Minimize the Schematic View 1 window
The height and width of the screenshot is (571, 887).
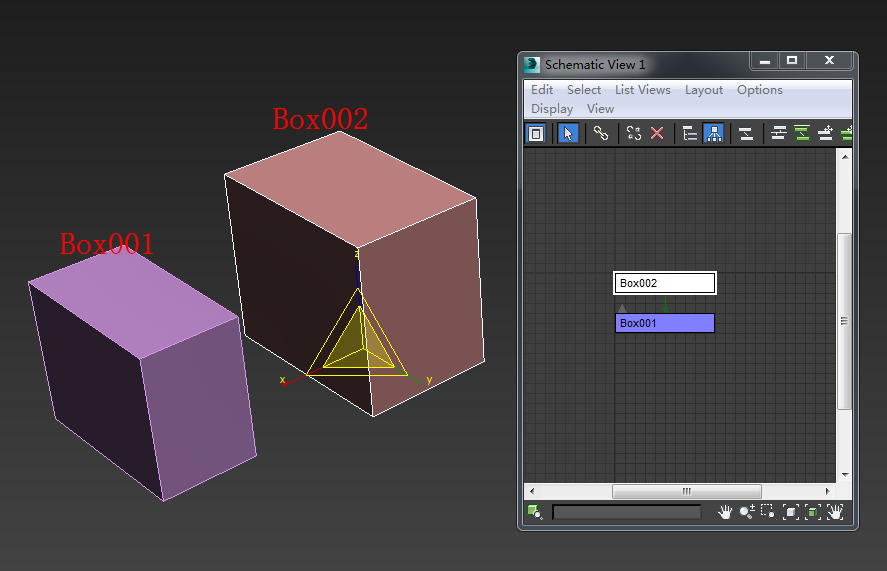764,60
